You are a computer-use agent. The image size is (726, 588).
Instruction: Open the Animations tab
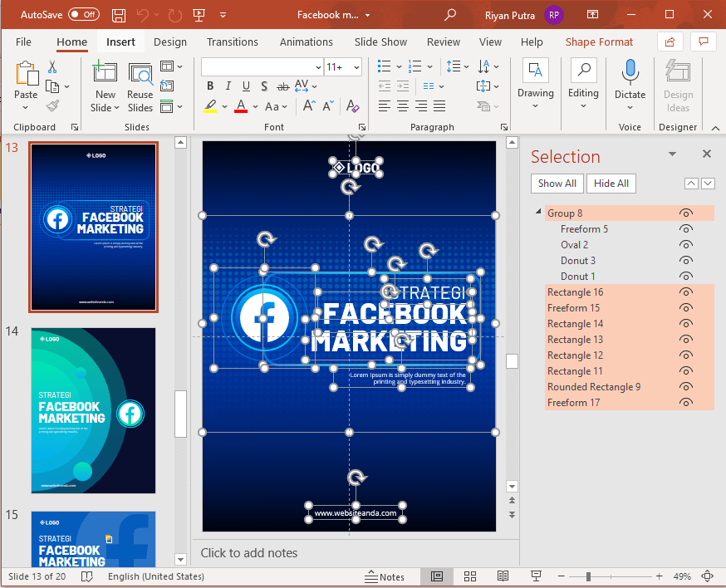[x=306, y=42]
